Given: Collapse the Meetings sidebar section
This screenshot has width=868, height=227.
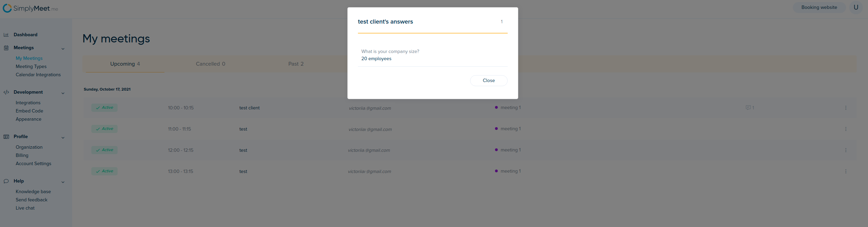Looking at the screenshot, I should click(x=63, y=49).
